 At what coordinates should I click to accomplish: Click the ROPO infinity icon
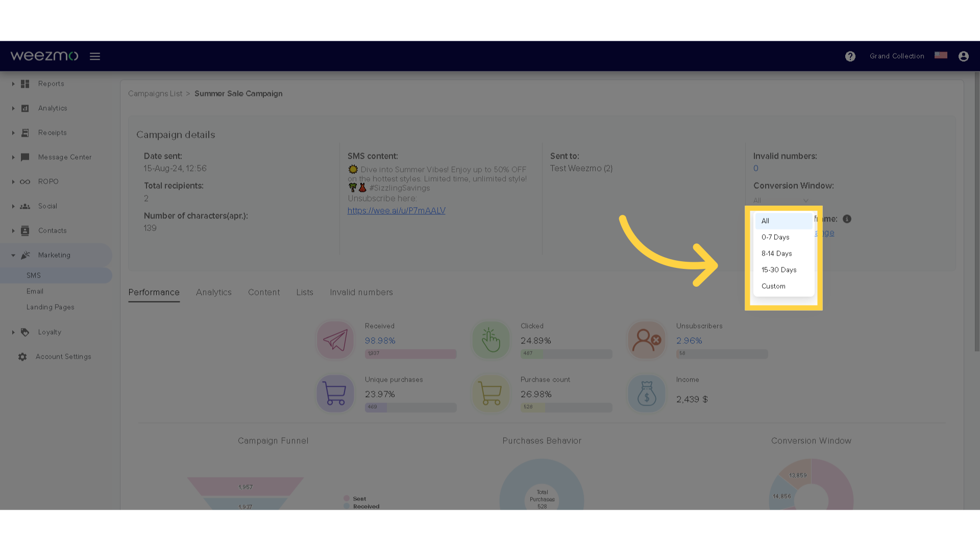[x=25, y=182]
